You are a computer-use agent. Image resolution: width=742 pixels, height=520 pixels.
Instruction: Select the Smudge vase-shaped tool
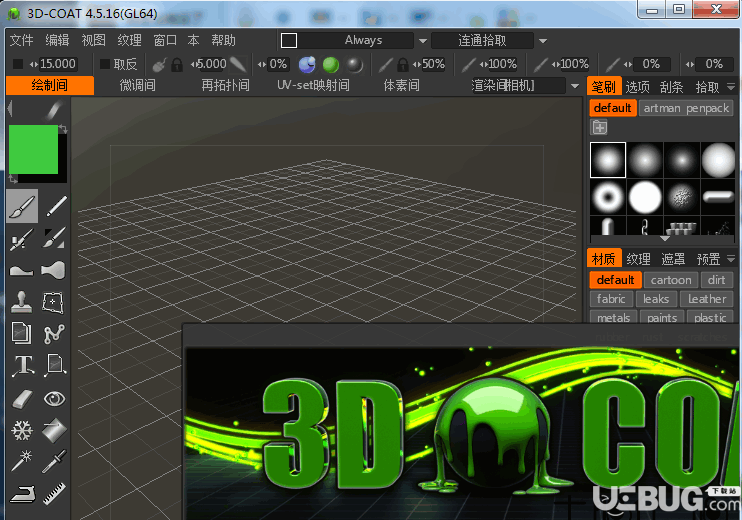pos(53,270)
